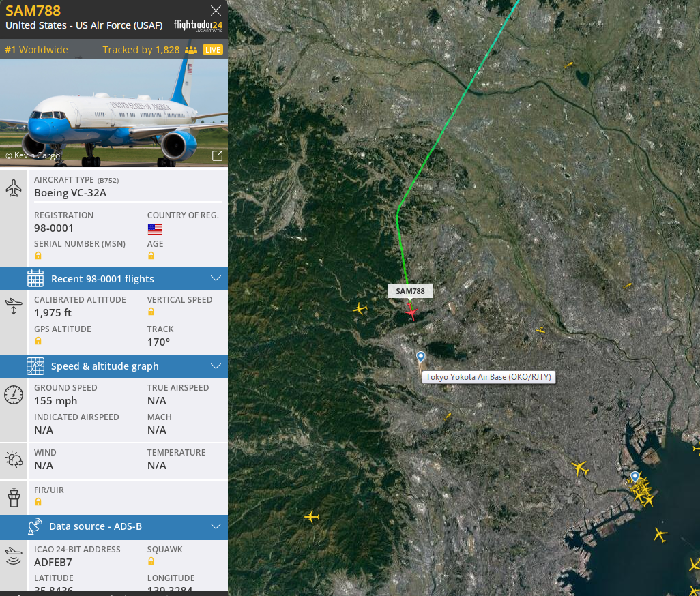Click the registration value 98-0001

coord(54,228)
